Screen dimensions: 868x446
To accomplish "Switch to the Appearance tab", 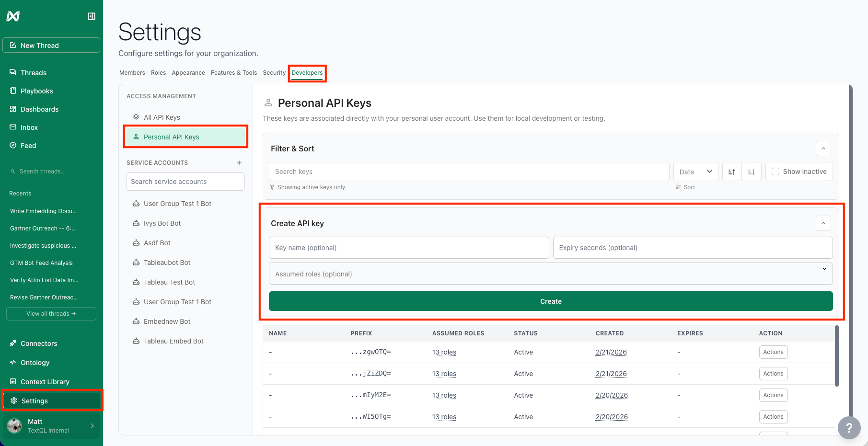I will tap(188, 73).
